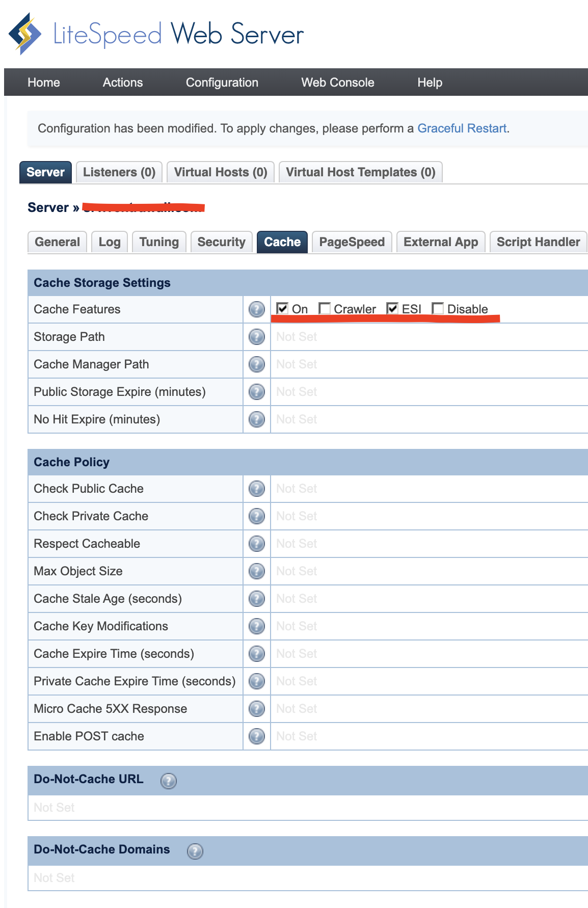Click the Graceful Restart link
588x908 pixels.
pyautogui.click(x=462, y=128)
